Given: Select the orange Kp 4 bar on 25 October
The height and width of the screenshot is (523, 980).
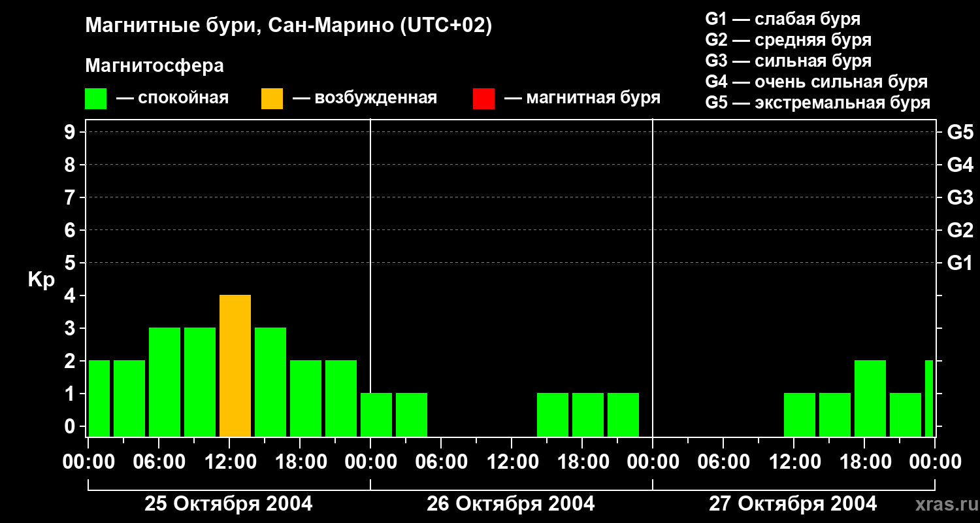Looking at the screenshot, I should coord(235,366).
